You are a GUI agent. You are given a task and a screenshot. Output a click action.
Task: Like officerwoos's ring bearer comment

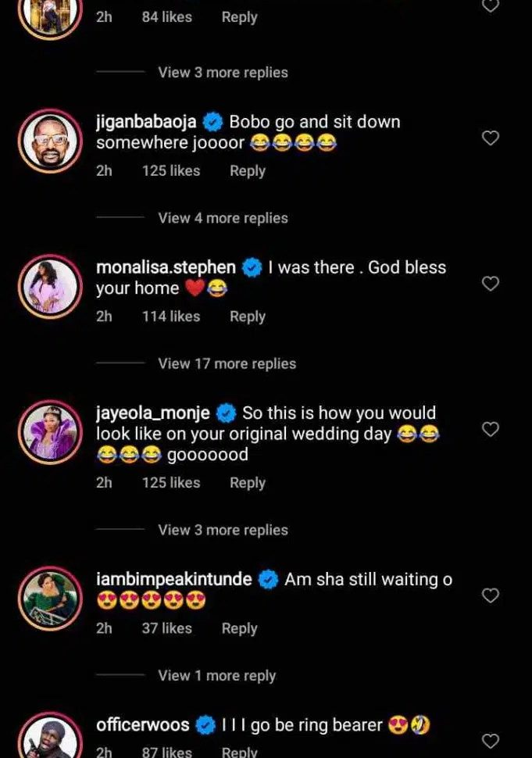pyautogui.click(x=490, y=741)
